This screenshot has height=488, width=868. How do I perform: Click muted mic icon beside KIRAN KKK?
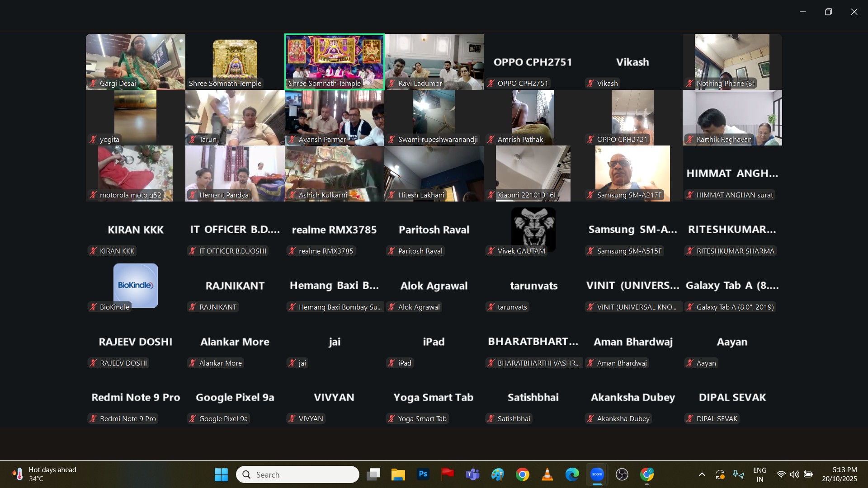[x=93, y=251]
